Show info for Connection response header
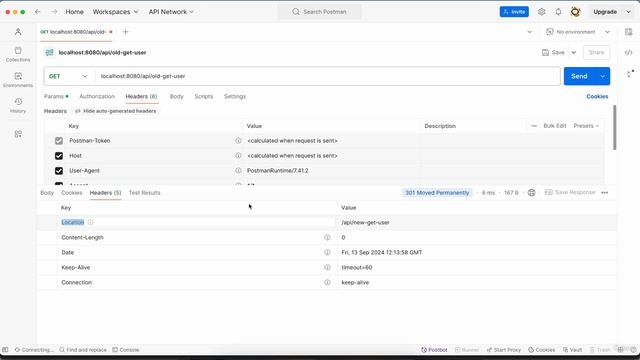The height and width of the screenshot is (360, 640). (x=327, y=282)
